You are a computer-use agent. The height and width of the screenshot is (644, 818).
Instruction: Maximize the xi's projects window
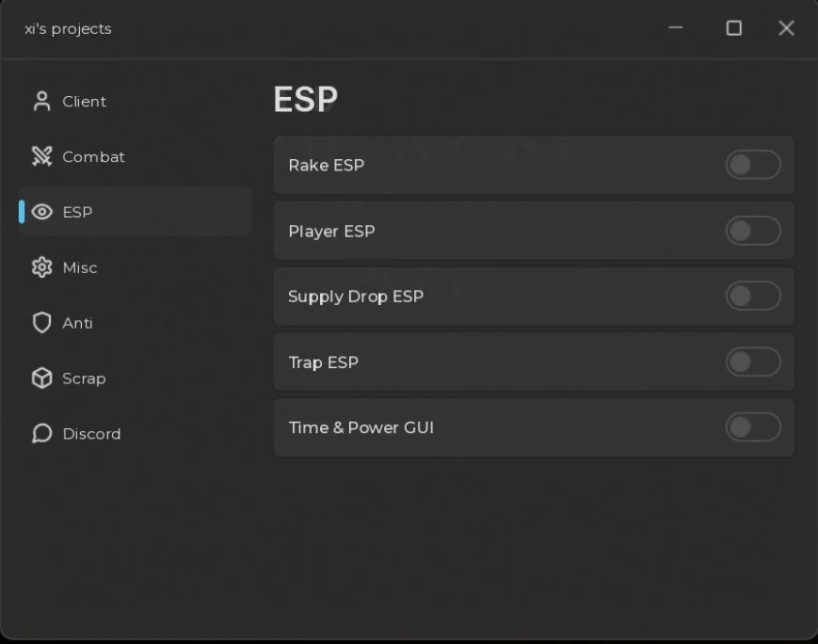tap(733, 28)
